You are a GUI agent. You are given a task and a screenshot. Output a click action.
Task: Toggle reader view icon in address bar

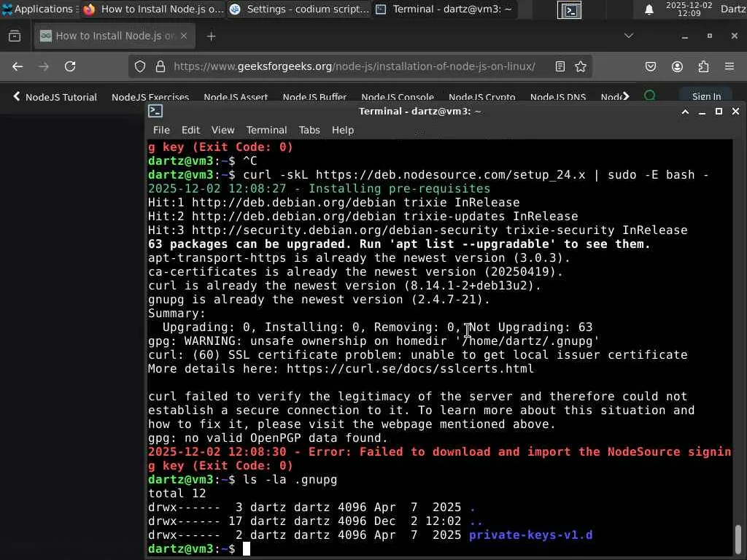pos(560,66)
